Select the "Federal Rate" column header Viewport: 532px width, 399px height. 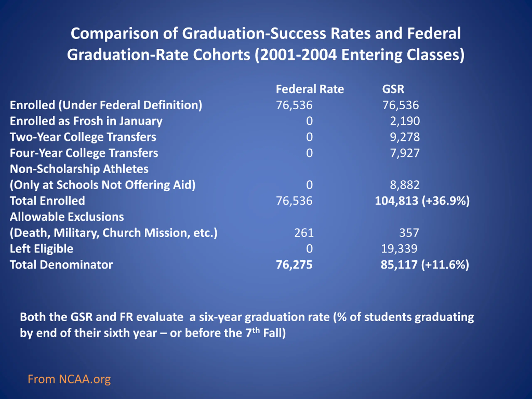click(x=310, y=89)
